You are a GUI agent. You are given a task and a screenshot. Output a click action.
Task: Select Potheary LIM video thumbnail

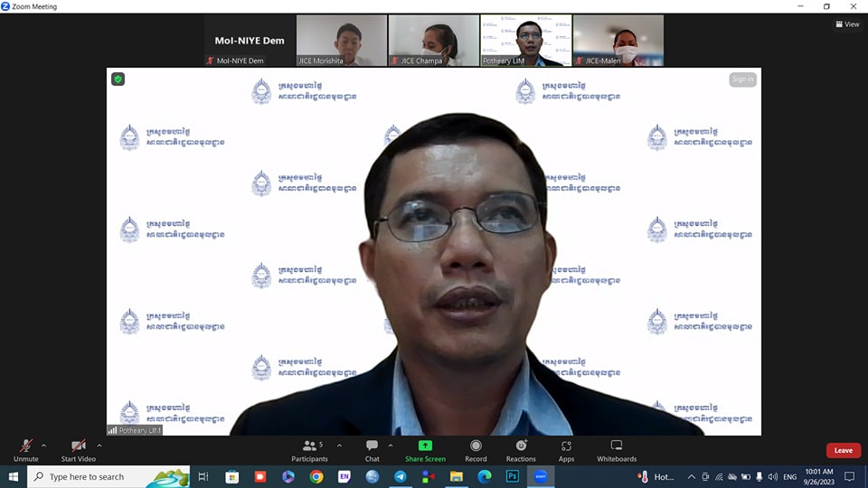click(526, 41)
